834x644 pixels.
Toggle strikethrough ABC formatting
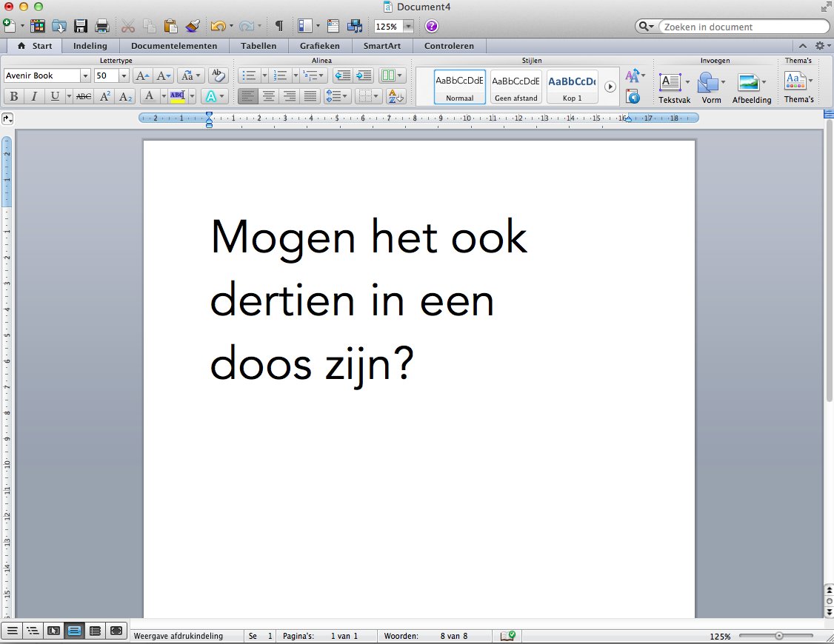pyautogui.click(x=84, y=96)
